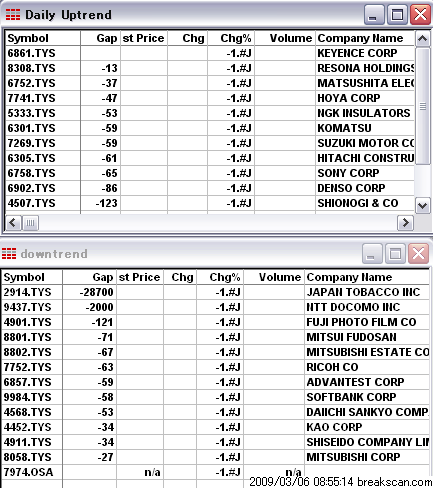Click scroll-up arrow in Daily Uptrend list
The width and height of the screenshot is (433, 488).
422,39
